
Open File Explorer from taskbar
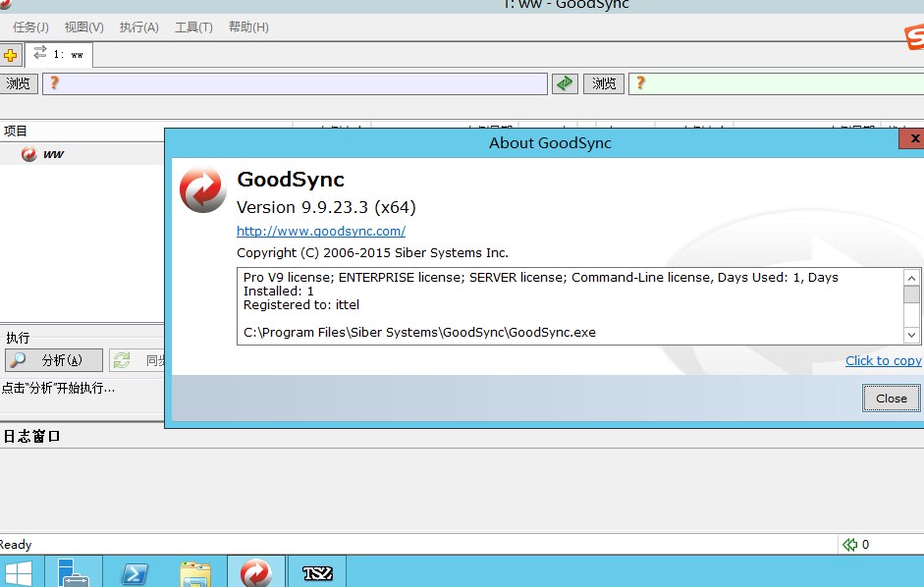[195, 574]
